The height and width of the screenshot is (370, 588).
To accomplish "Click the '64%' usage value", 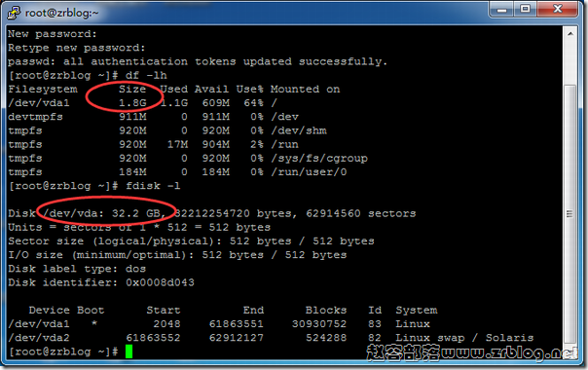I will [x=253, y=103].
